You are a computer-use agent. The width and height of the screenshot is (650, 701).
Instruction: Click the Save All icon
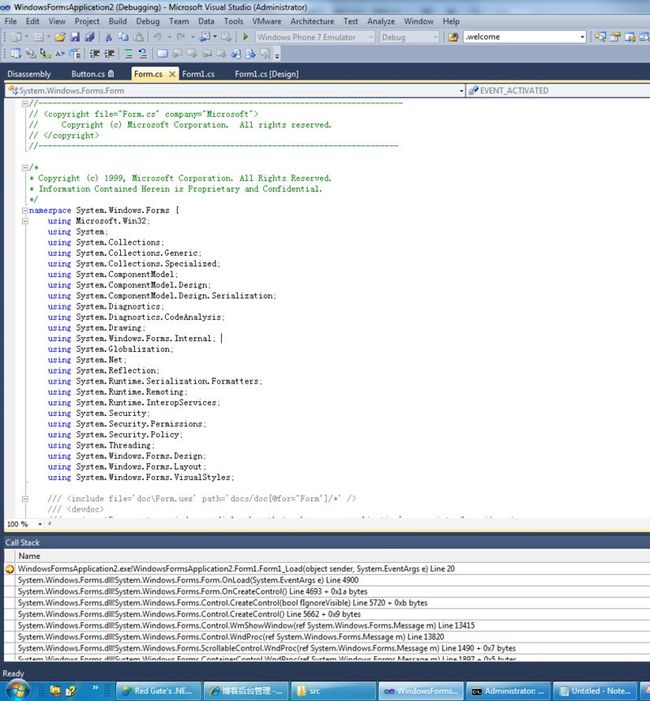(89, 37)
